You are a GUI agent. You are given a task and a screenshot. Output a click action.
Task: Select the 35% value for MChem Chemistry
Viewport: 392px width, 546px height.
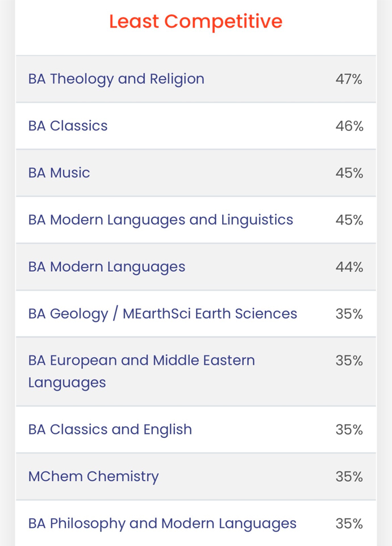349,477
